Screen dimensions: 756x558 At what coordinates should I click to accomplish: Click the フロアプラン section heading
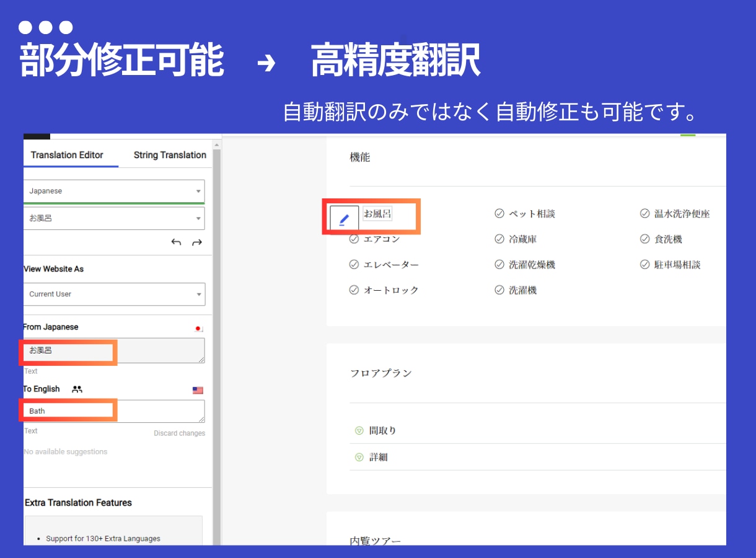point(381,373)
